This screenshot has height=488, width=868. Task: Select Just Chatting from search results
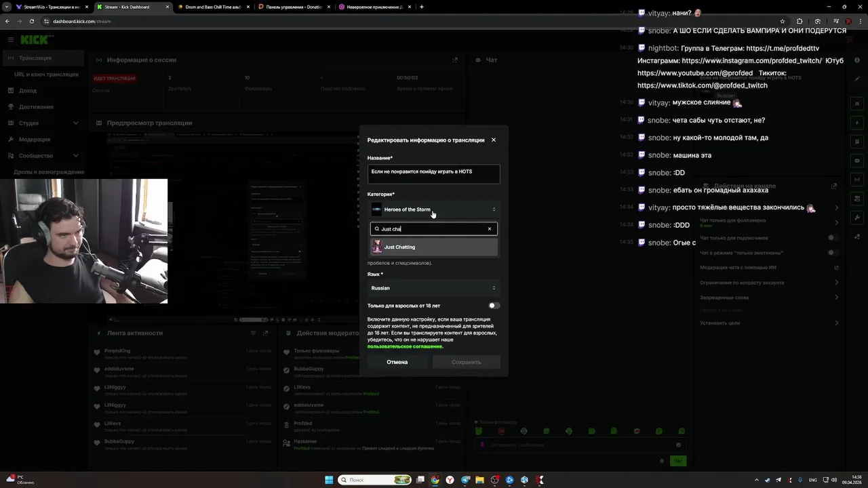point(434,247)
